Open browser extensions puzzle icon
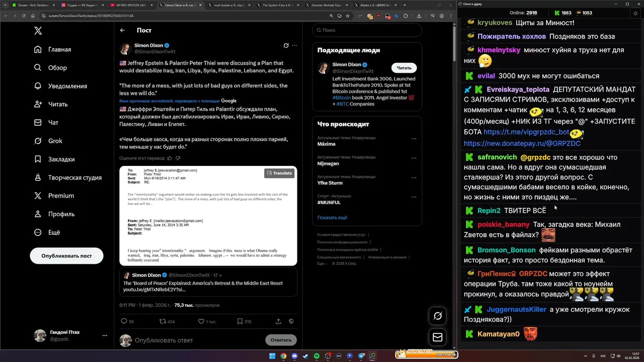This screenshot has height=362, width=644. click(x=406, y=16)
